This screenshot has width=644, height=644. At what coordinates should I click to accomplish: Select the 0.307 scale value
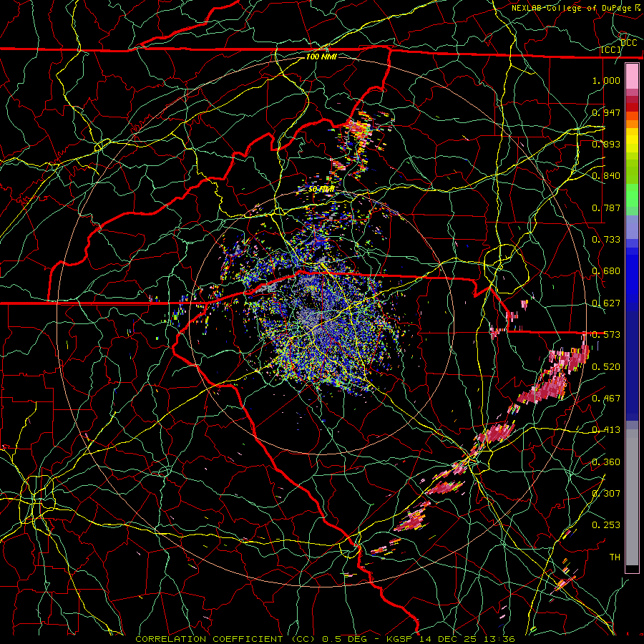pyautogui.click(x=606, y=493)
